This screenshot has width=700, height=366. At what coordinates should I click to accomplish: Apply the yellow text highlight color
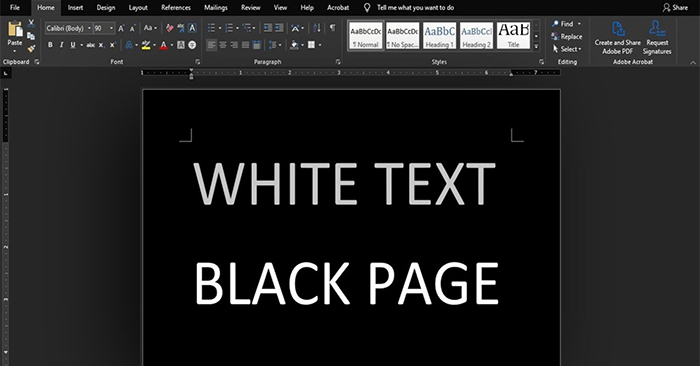click(146, 45)
